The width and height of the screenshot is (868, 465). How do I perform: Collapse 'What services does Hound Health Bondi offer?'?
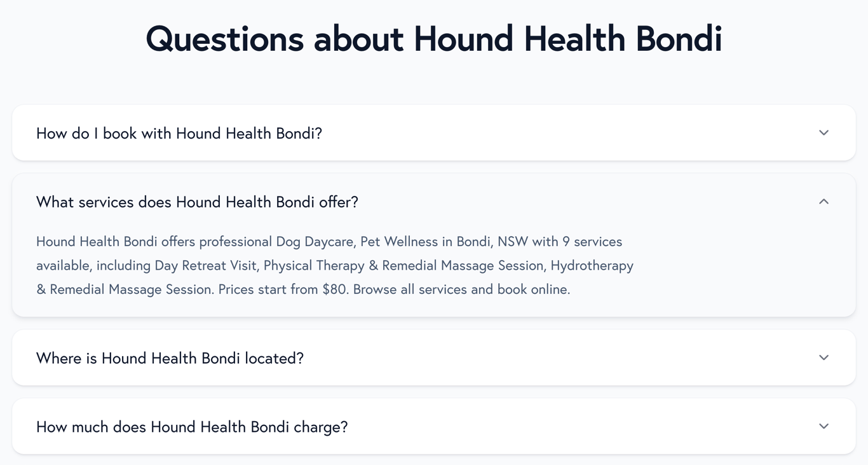[x=198, y=202]
